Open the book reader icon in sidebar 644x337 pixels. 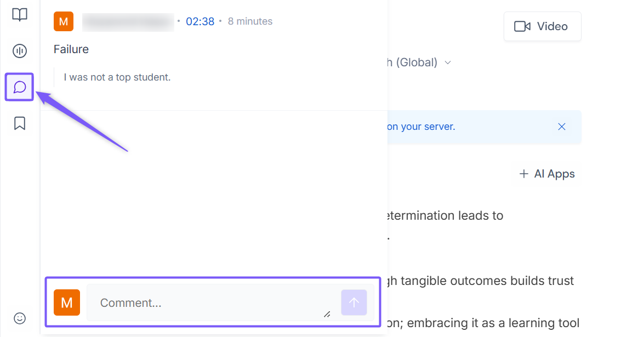pyautogui.click(x=20, y=15)
